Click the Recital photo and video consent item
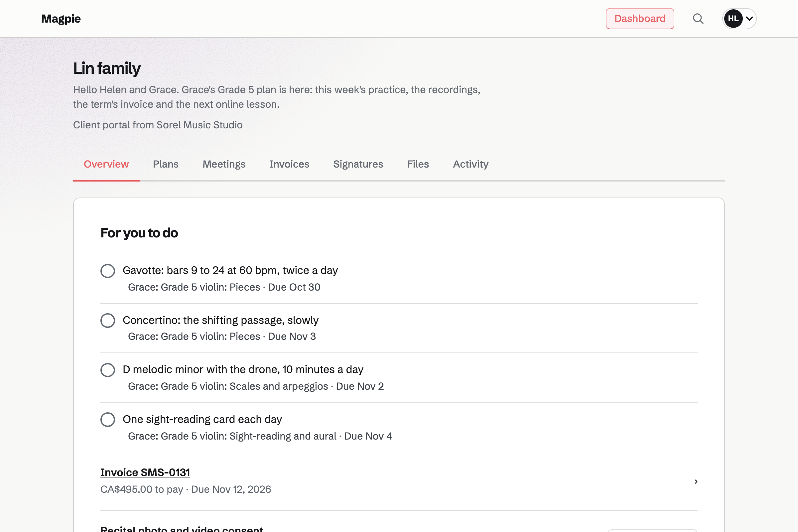798x532 pixels. [x=182, y=529]
